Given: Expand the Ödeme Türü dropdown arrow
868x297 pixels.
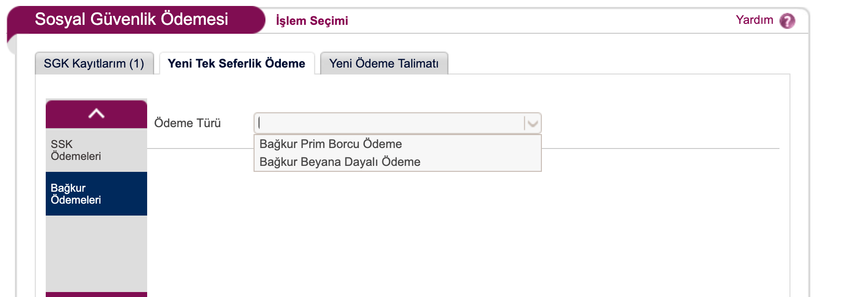Looking at the screenshot, I should (x=532, y=123).
